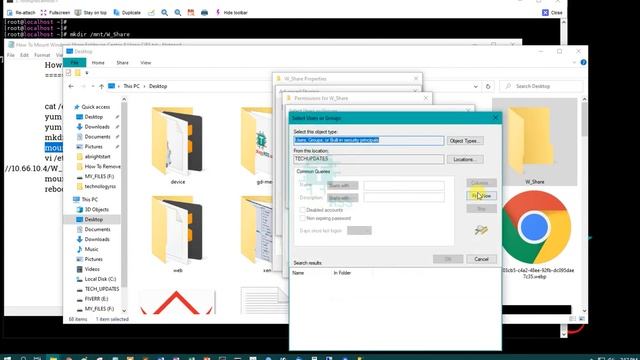The height and width of the screenshot is (360, 640).
Task: Toggle the Disabled accounts checkbox
Action: (302, 210)
